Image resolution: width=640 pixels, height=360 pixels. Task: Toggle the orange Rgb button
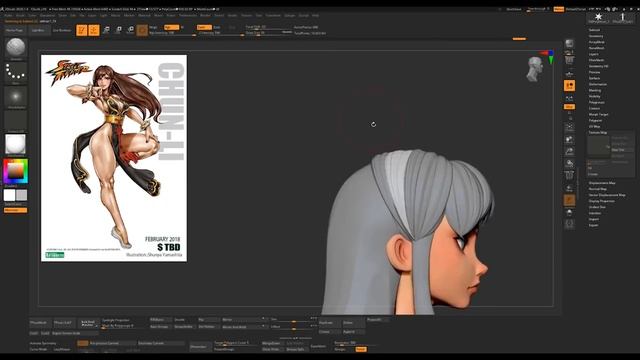171,27
